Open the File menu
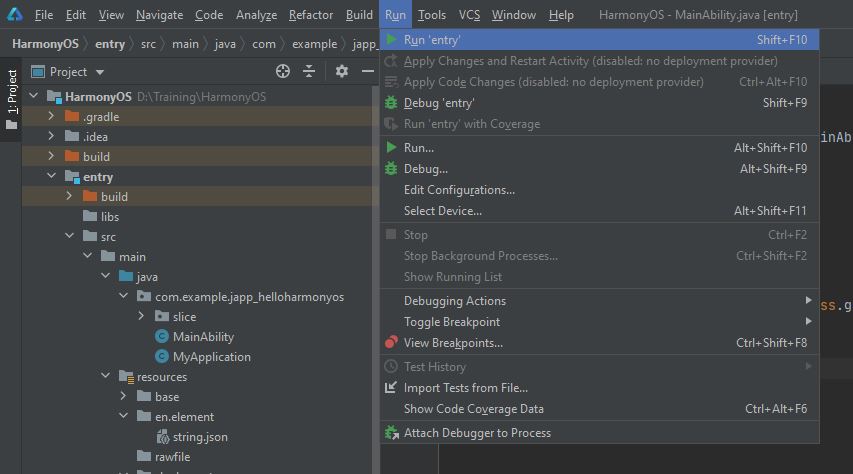 pos(44,15)
